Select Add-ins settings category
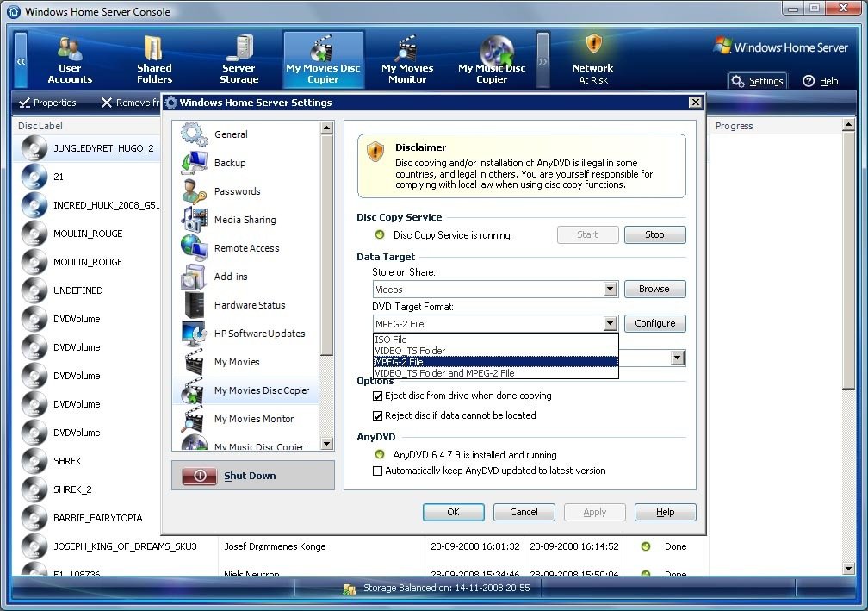This screenshot has height=611, width=868. tap(245, 277)
